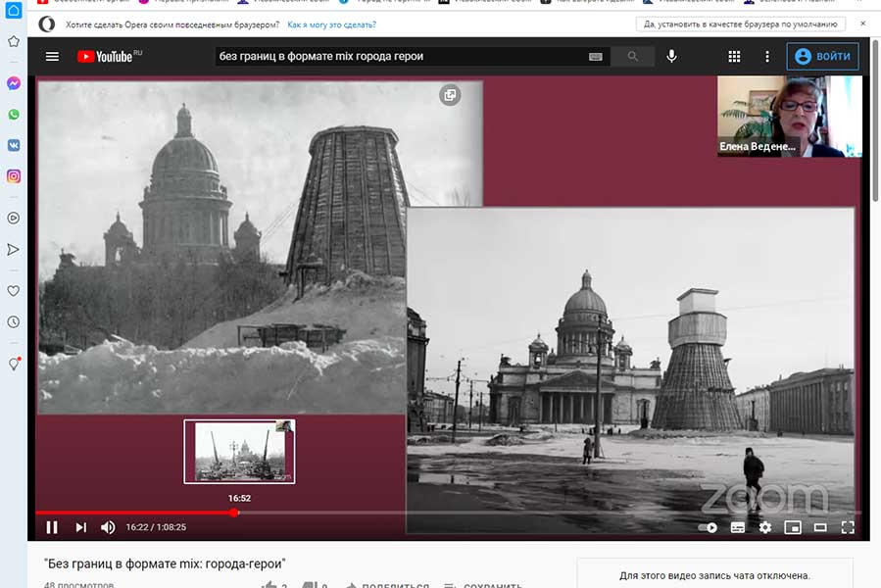Enter fullscreen on the video player

tap(848, 527)
